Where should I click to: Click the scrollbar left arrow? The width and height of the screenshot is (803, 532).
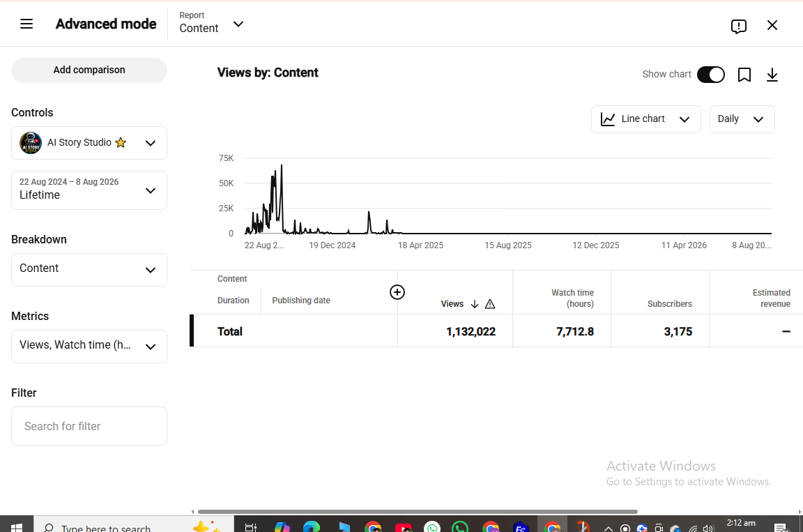192,512
